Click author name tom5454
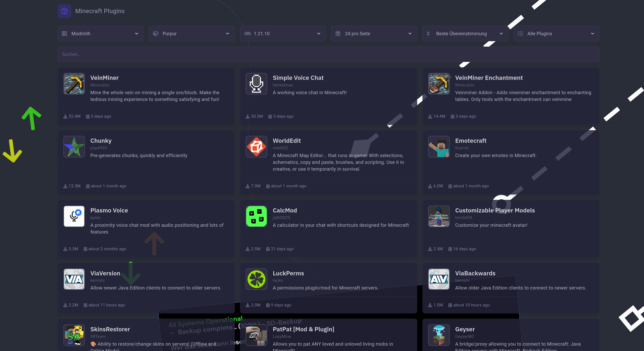 click(x=463, y=218)
